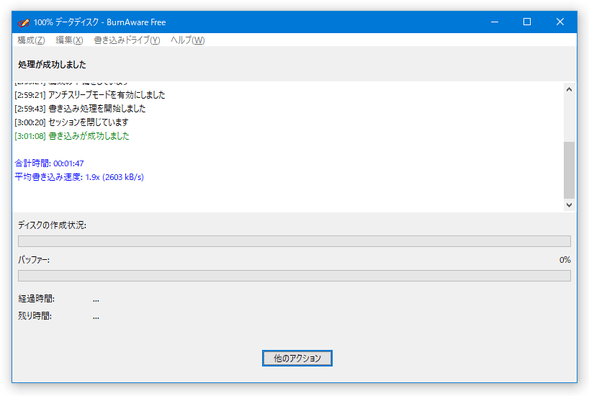
Task: Select the セッションを閉じています log line
Action: click(71, 122)
